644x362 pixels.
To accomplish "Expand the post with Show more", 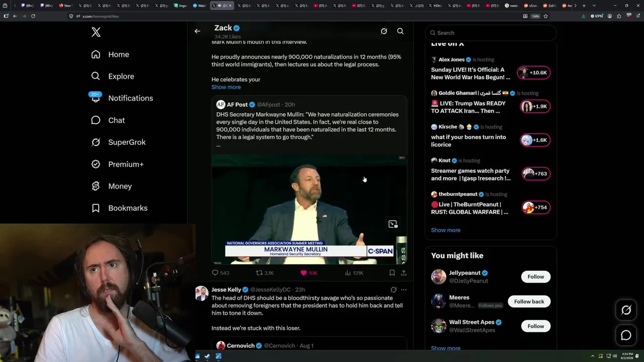I will tap(226, 87).
